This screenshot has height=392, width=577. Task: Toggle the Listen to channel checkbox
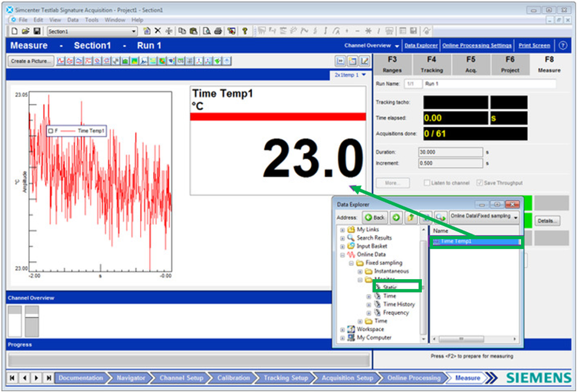(427, 183)
